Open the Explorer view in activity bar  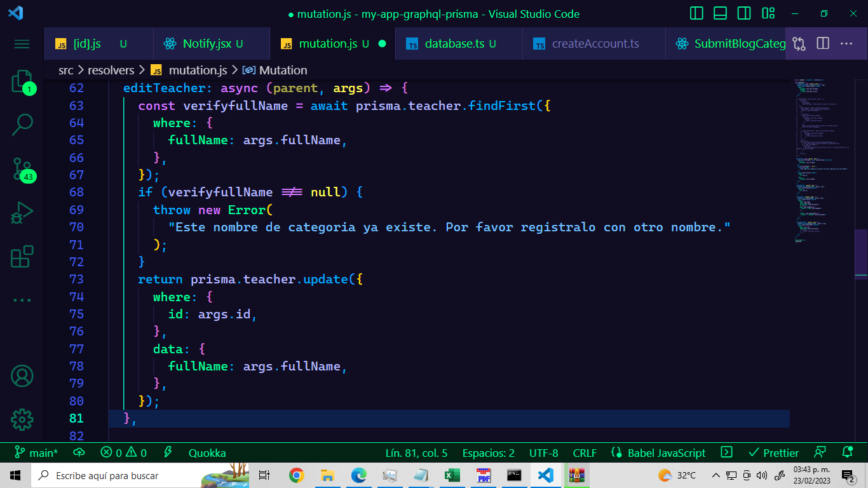pos(22,81)
